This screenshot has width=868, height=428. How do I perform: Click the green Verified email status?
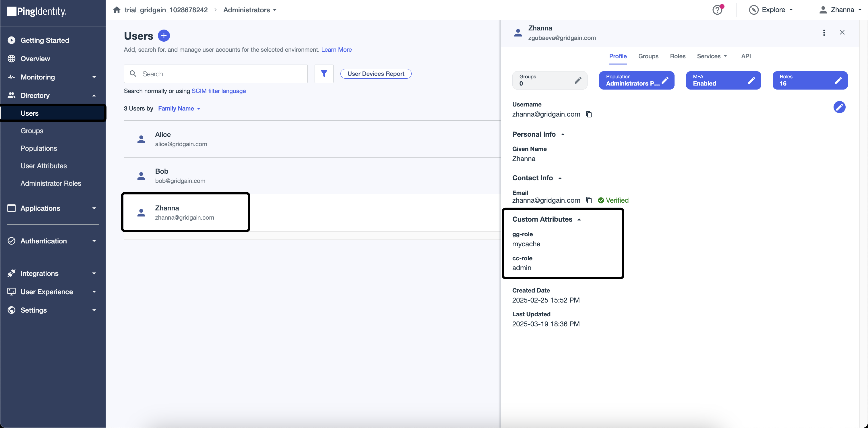coord(613,200)
